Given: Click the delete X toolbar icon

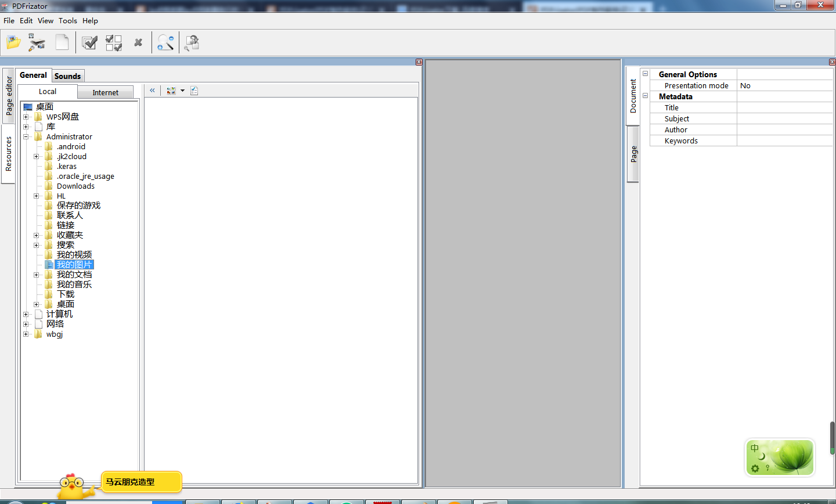Looking at the screenshot, I should 138,42.
